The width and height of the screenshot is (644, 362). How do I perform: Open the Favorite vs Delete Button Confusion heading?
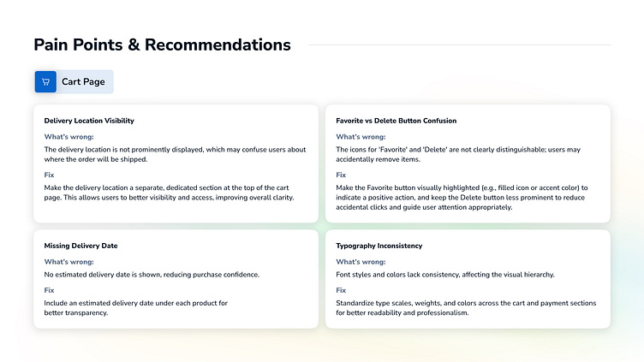396,121
